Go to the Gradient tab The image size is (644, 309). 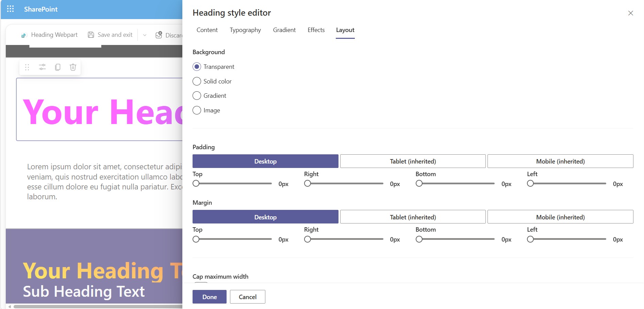tap(284, 30)
